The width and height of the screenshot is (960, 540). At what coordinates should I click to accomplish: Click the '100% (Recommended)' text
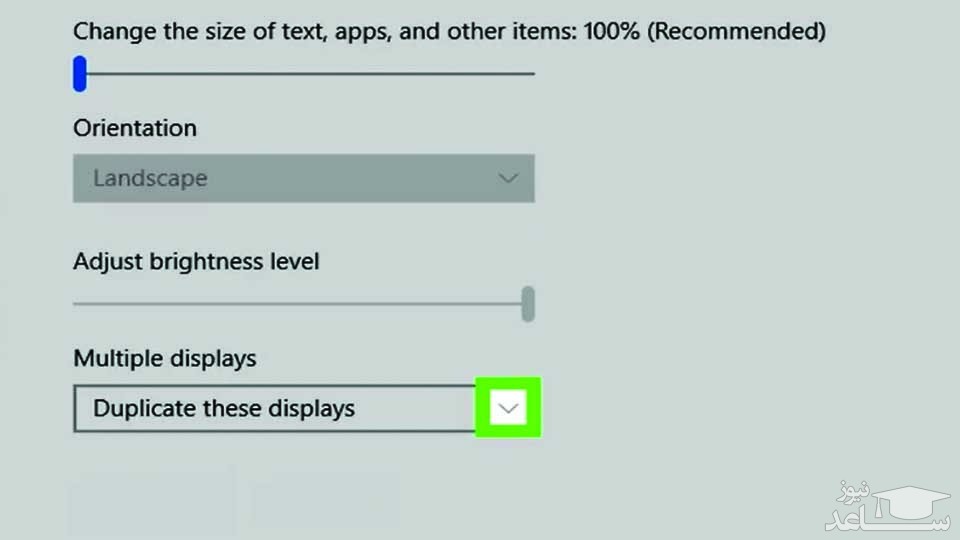pos(715,31)
